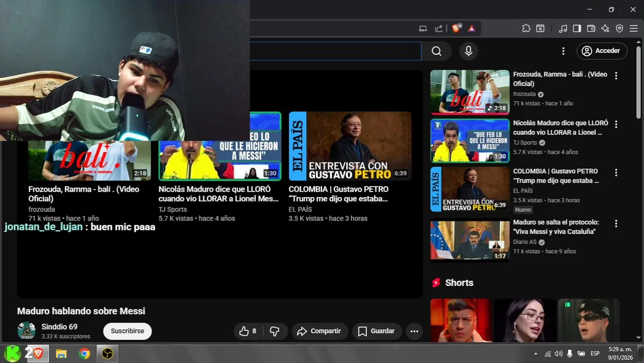The image size is (644, 363).
Task: Click the microphone tray icon
Action: [x=570, y=353]
